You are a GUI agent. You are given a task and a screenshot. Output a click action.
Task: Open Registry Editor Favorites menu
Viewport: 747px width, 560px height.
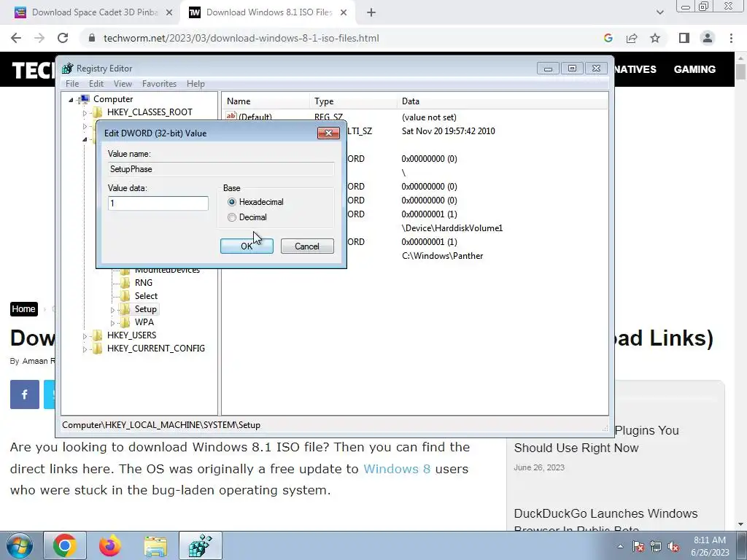click(159, 84)
